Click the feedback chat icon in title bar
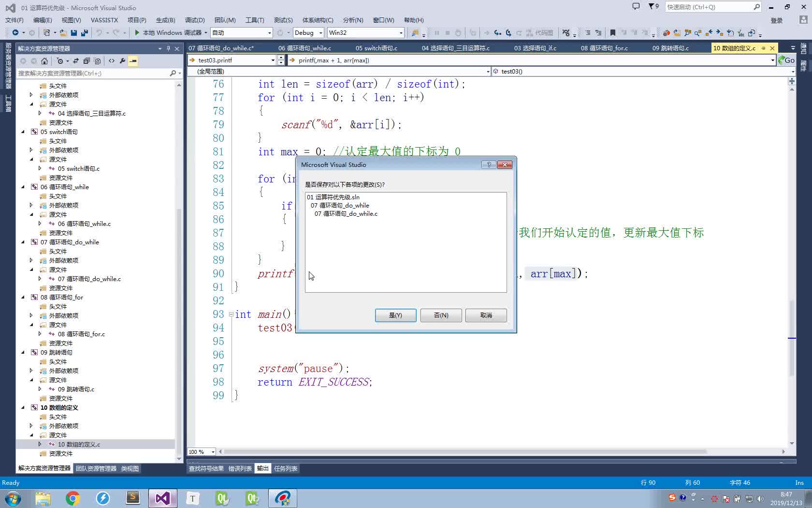 tap(636, 6)
